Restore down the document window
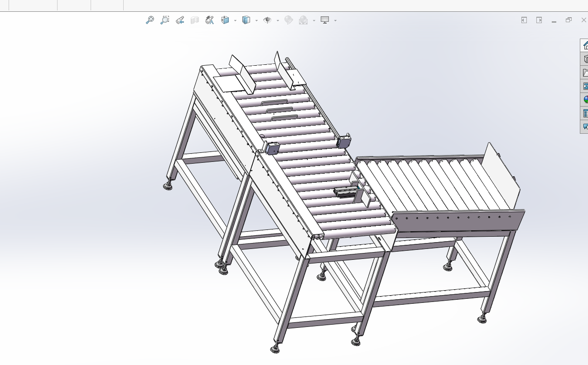Viewport: 588px width, 365px height. [x=569, y=20]
